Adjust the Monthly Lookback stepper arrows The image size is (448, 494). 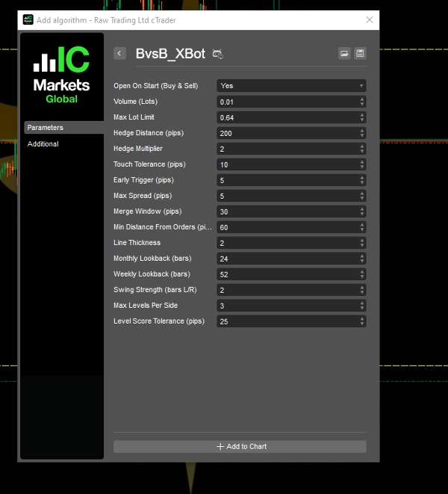tap(362, 259)
